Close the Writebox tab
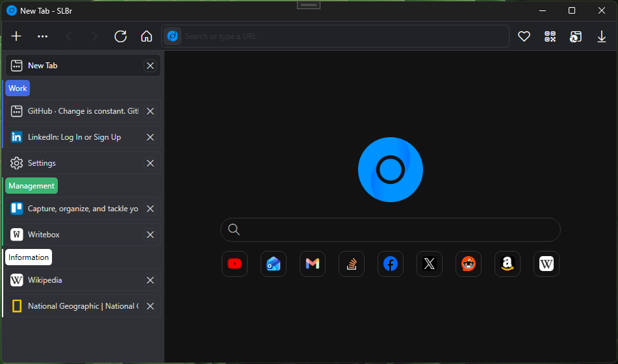The height and width of the screenshot is (364, 618). point(150,235)
